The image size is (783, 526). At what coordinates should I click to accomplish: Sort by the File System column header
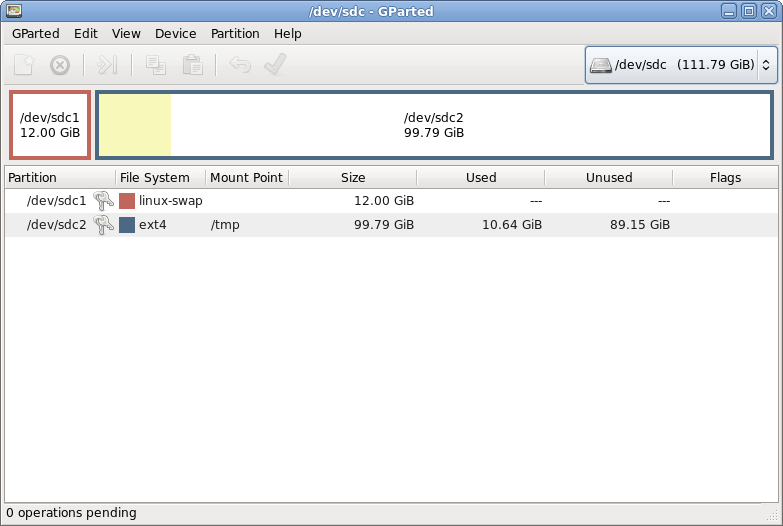pyautogui.click(x=160, y=178)
